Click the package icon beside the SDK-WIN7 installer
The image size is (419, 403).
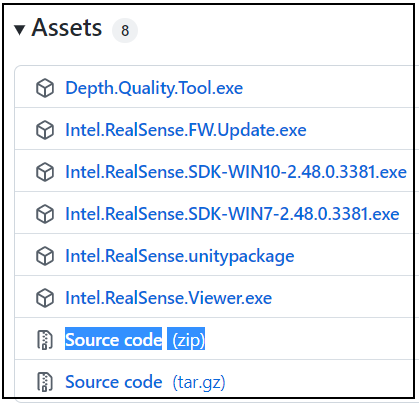[45, 214]
